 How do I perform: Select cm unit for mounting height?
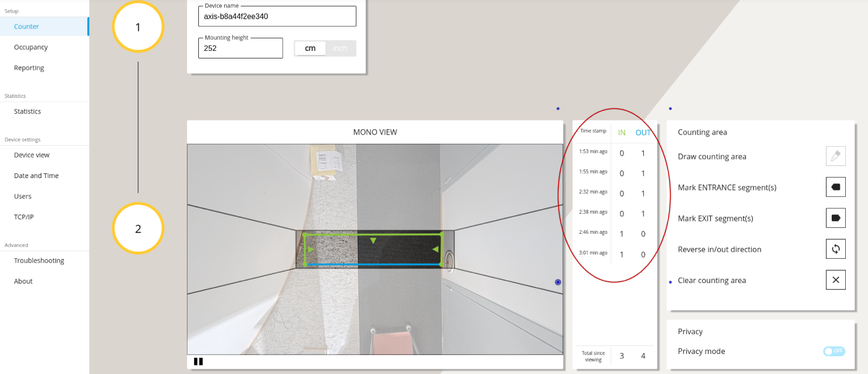tap(310, 48)
